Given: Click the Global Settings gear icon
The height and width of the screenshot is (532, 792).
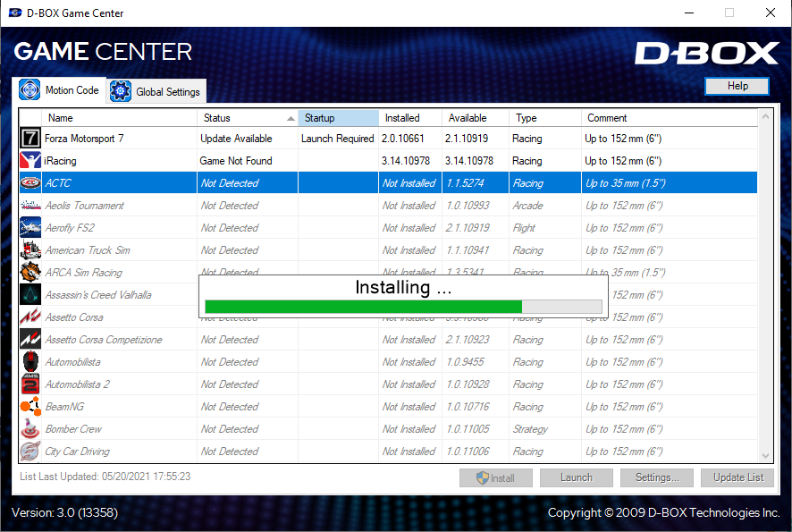Looking at the screenshot, I should (120, 91).
